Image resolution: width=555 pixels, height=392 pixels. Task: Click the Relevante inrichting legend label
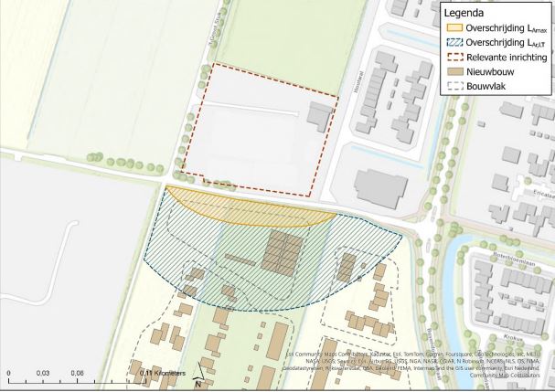(x=507, y=57)
